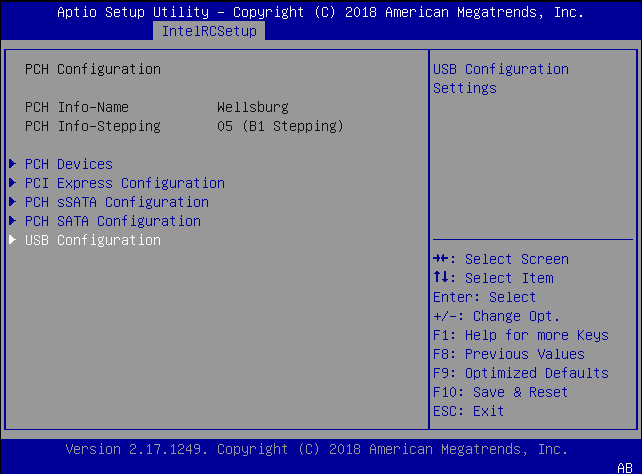
Task: Click arrow icon beside USB Configuration
Action: point(12,240)
